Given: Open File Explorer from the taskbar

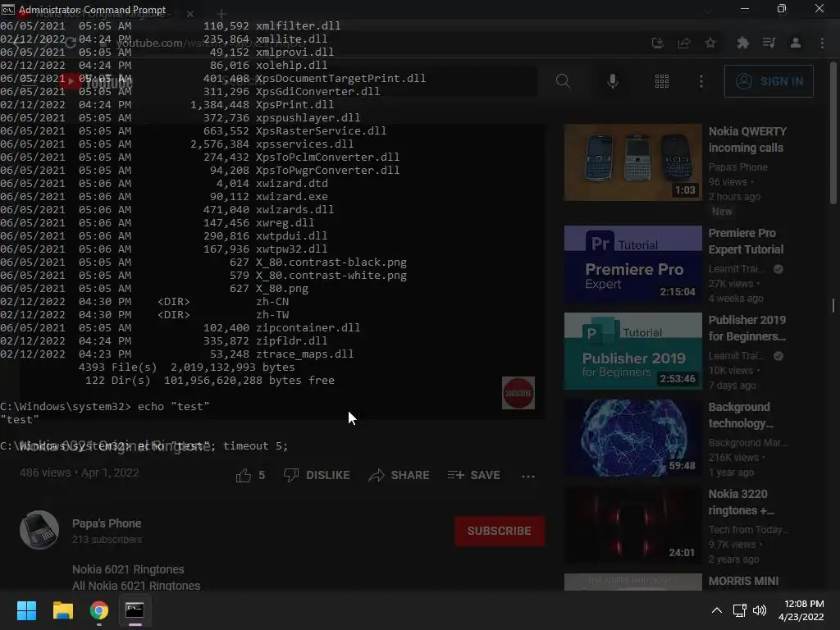Looking at the screenshot, I should (62, 610).
